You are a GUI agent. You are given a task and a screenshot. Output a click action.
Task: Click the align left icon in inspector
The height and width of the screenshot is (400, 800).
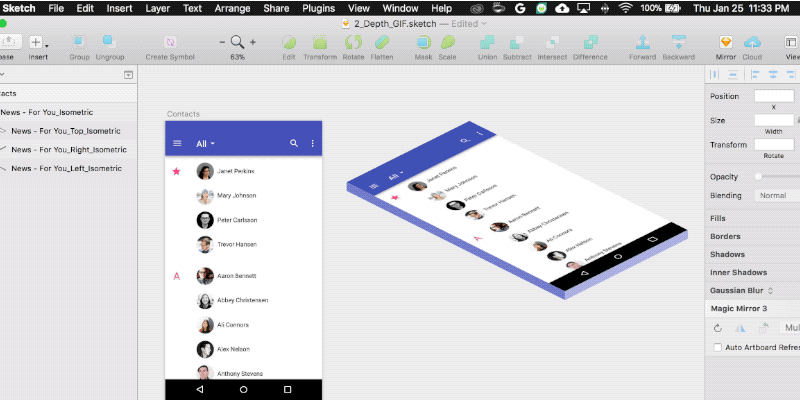[x=755, y=74]
